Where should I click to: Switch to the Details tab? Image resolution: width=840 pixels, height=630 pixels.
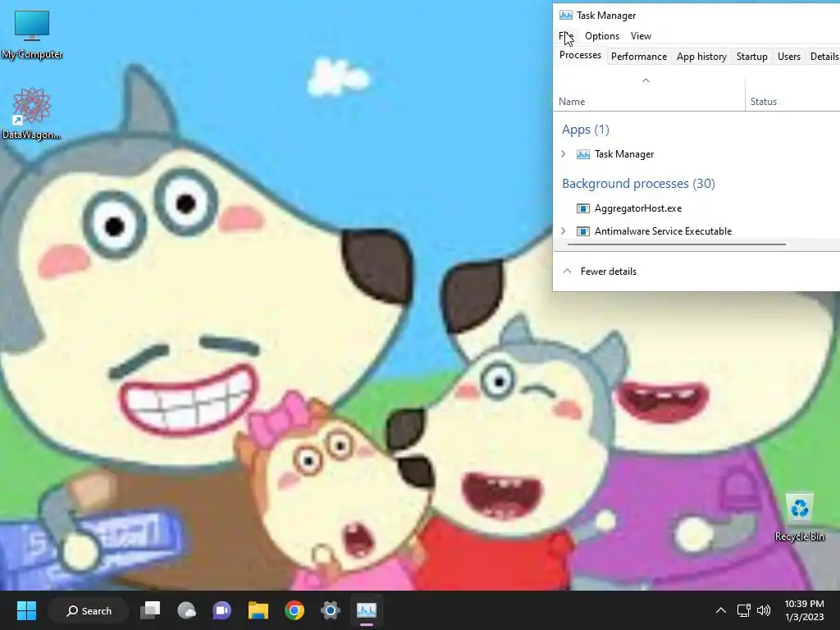824,57
